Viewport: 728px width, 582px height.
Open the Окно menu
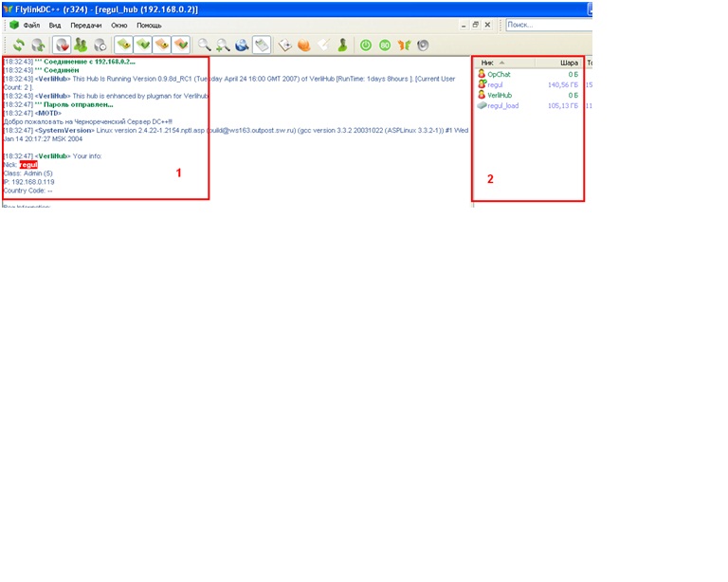(119, 25)
